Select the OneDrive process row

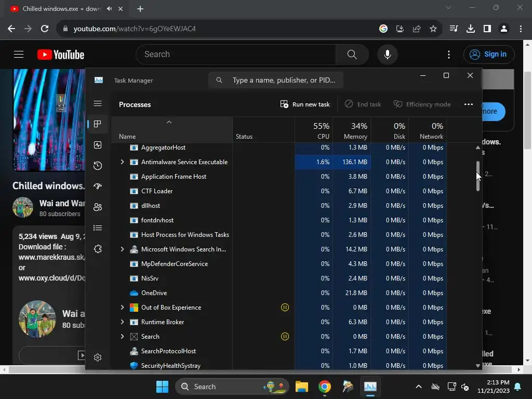click(x=279, y=293)
